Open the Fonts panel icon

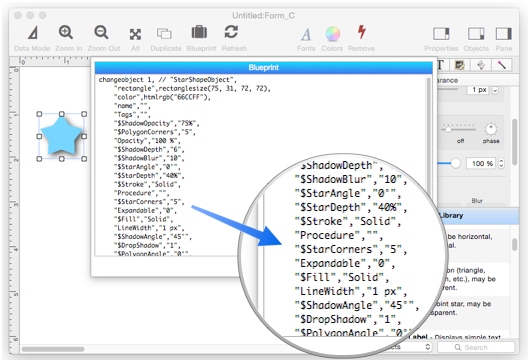[x=306, y=34]
